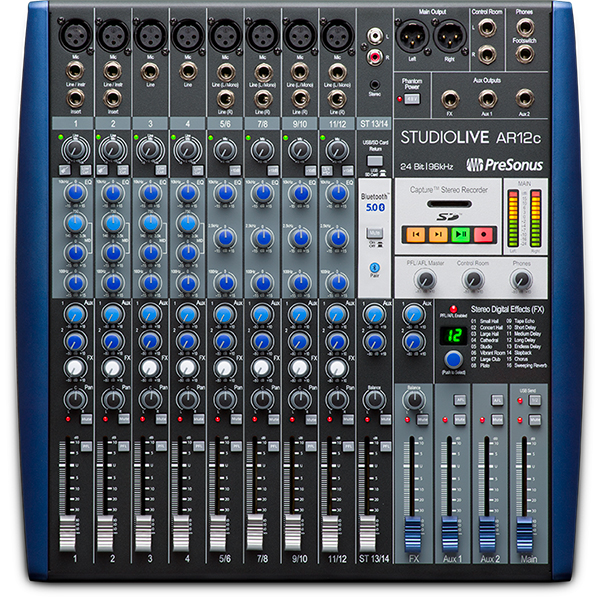The image size is (600, 600).
Task: Click the PreSonus logo
Action: 504,165
